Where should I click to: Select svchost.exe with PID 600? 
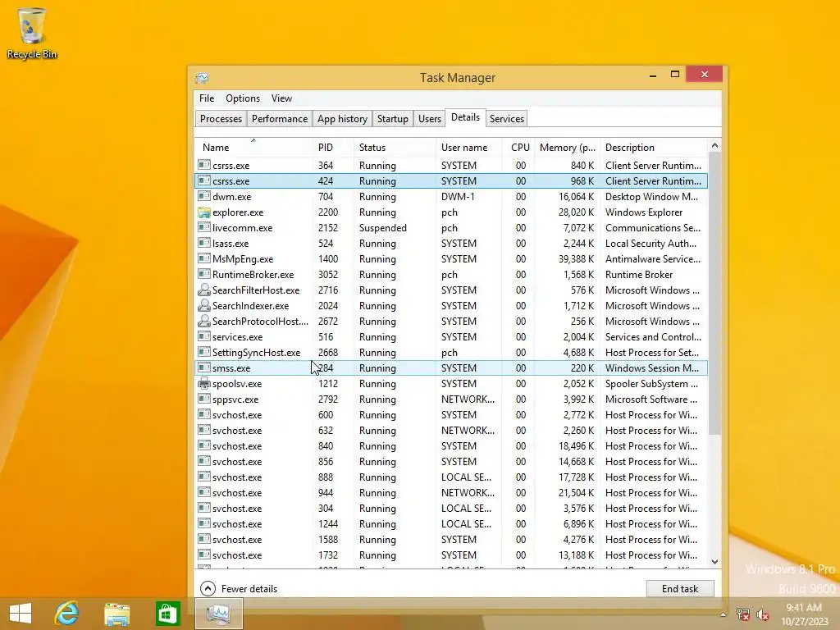tap(451, 414)
